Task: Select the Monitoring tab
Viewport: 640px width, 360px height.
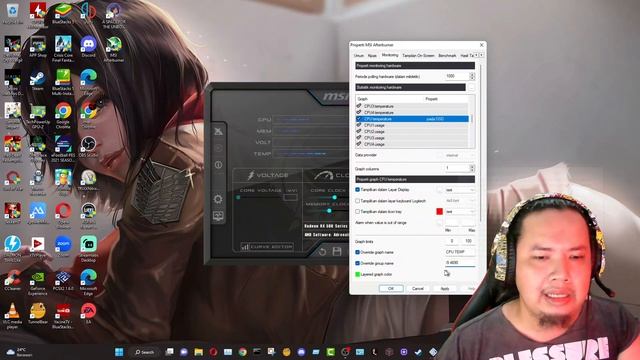Action: pos(390,55)
